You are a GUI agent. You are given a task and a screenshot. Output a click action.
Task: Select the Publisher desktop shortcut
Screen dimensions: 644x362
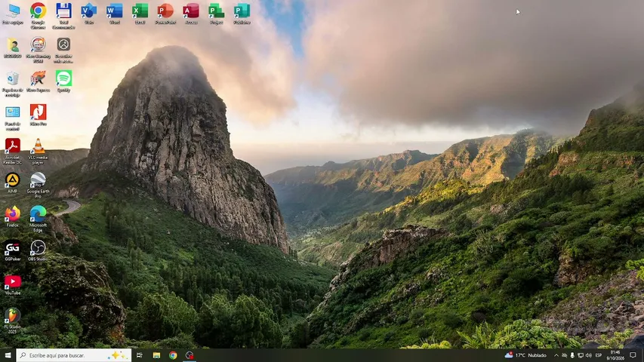pos(242,14)
